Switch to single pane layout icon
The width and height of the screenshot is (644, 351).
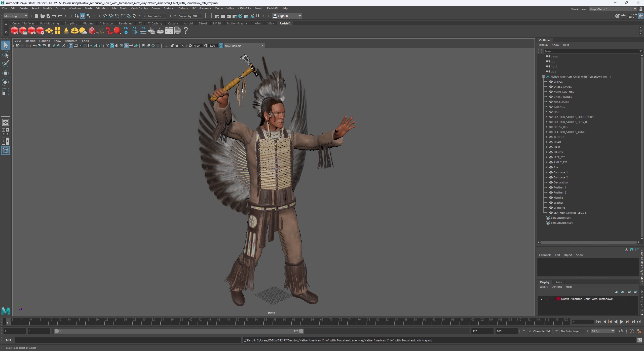point(6,122)
